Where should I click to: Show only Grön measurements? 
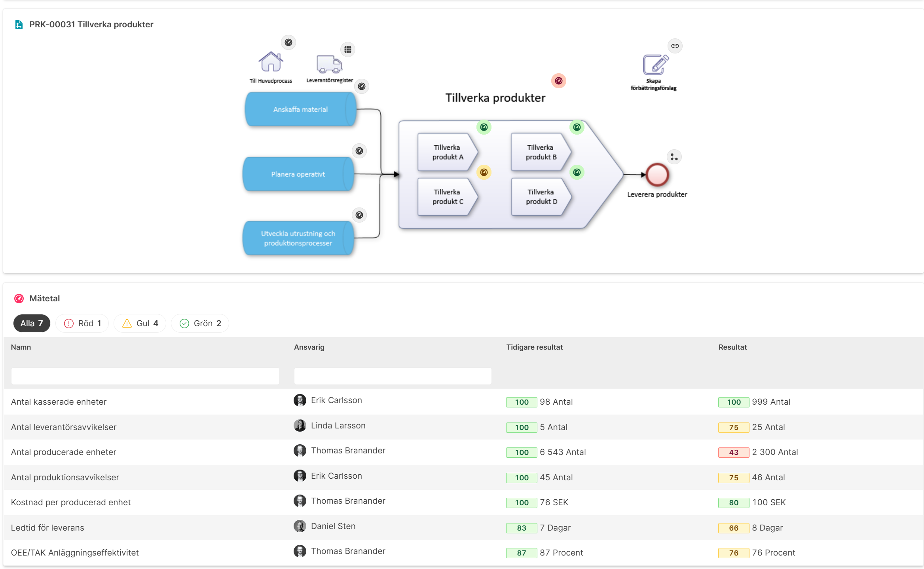coord(200,324)
